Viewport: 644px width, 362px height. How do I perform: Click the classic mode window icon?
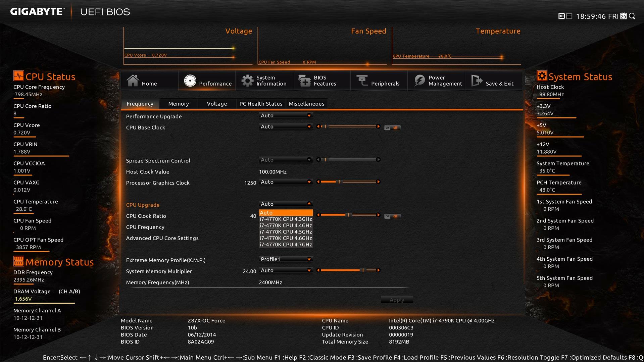[x=569, y=16]
